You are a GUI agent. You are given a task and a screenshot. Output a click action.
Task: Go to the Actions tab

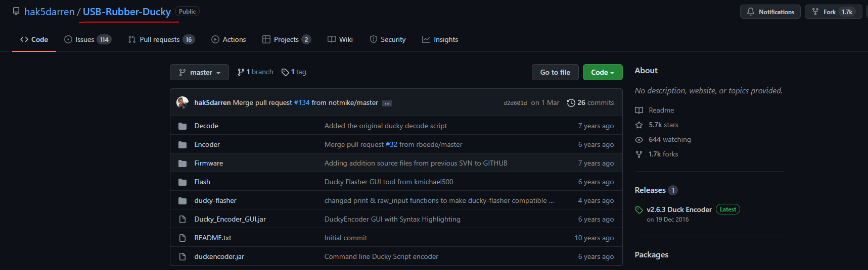point(229,39)
